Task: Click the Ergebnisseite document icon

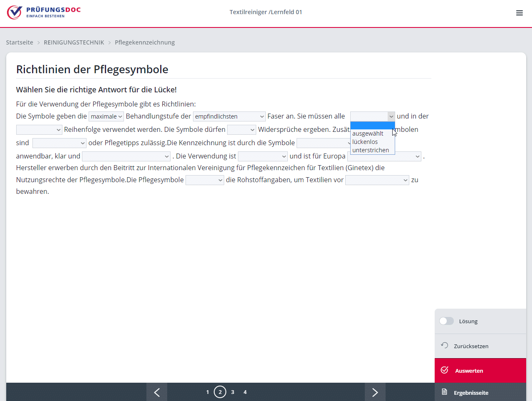Action: 445,392
